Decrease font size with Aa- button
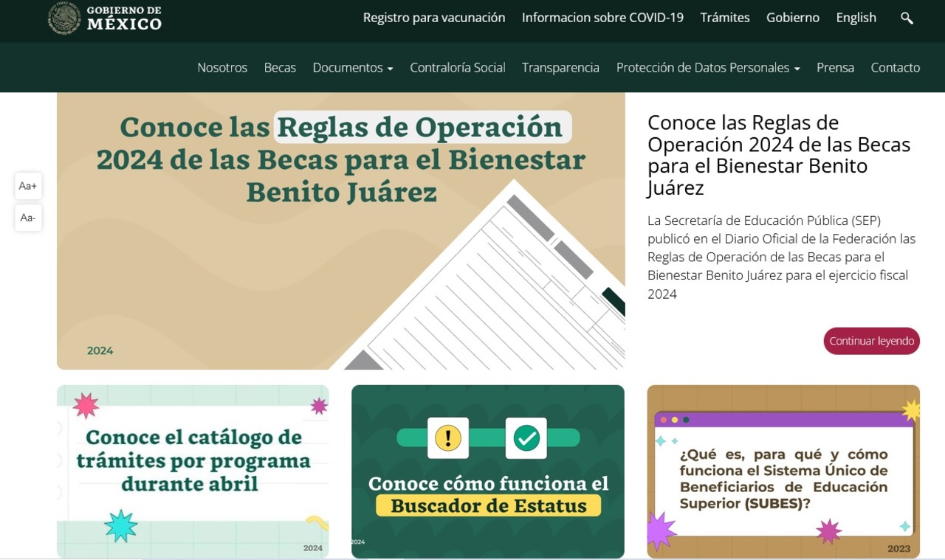Screen dimensions: 945x560 click(x=28, y=218)
